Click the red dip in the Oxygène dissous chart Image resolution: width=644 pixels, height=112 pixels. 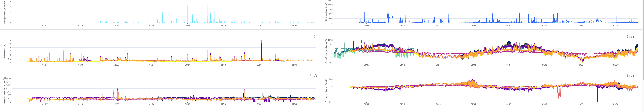coord(559,93)
